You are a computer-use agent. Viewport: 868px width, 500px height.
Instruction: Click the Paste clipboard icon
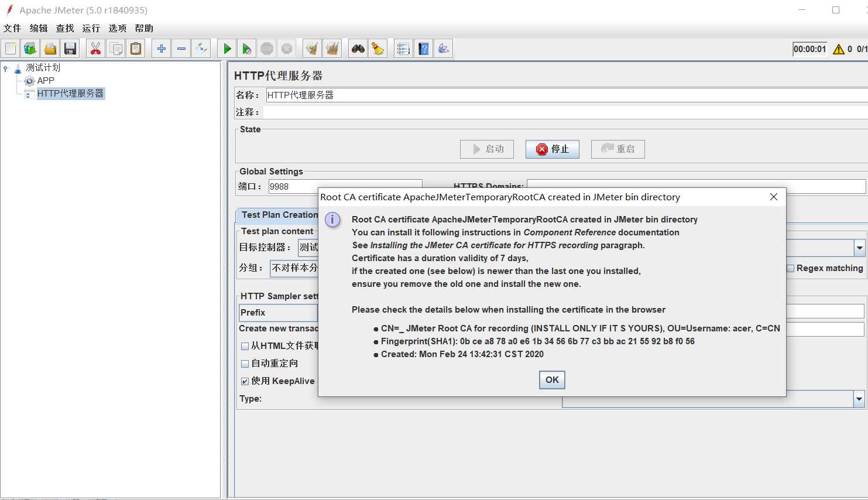tap(136, 49)
